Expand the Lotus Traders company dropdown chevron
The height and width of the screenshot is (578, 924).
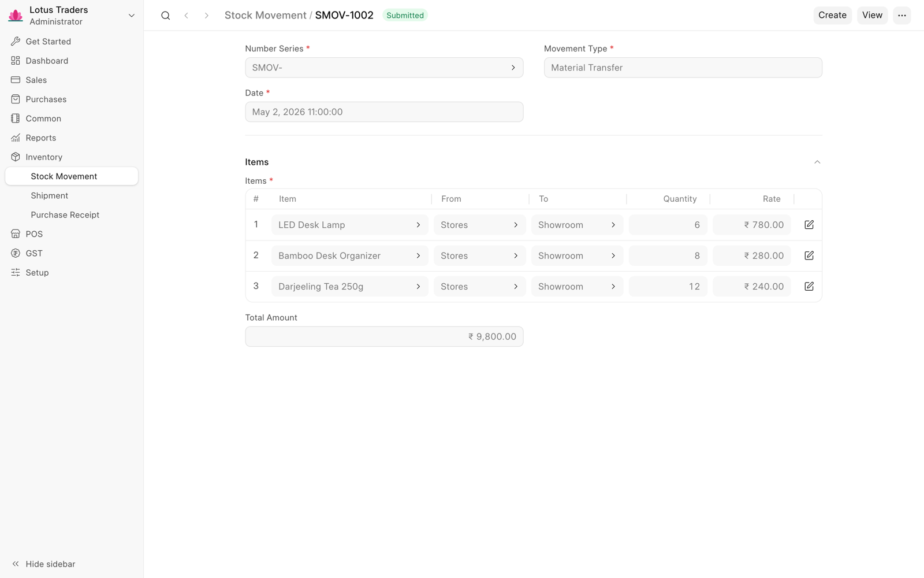click(x=132, y=16)
